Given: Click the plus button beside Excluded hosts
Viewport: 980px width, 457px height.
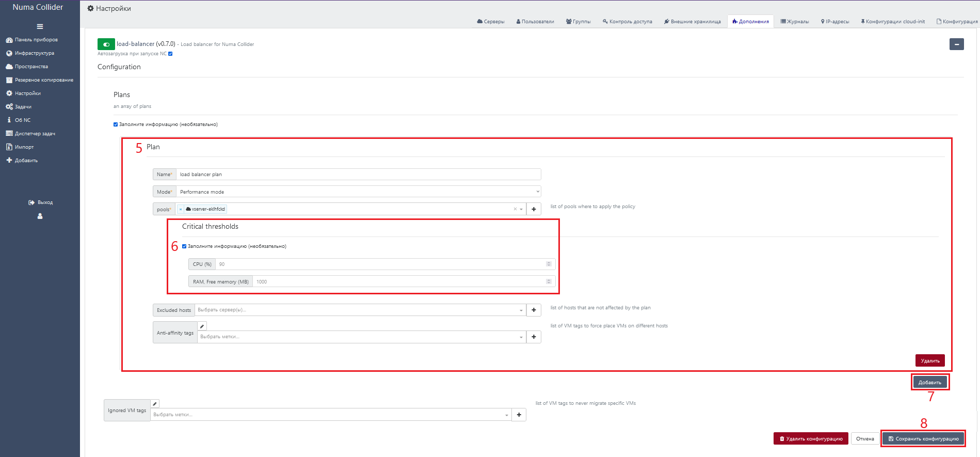Looking at the screenshot, I should [534, 310].
